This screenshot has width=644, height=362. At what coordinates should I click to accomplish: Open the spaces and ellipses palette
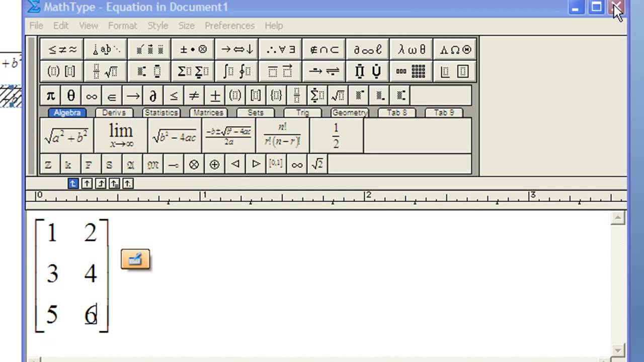(106, 49)
